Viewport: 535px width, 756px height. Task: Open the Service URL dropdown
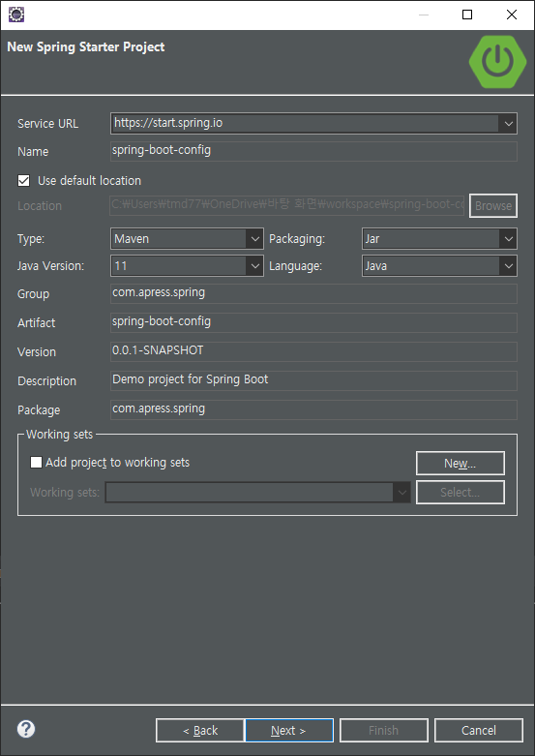509,124
